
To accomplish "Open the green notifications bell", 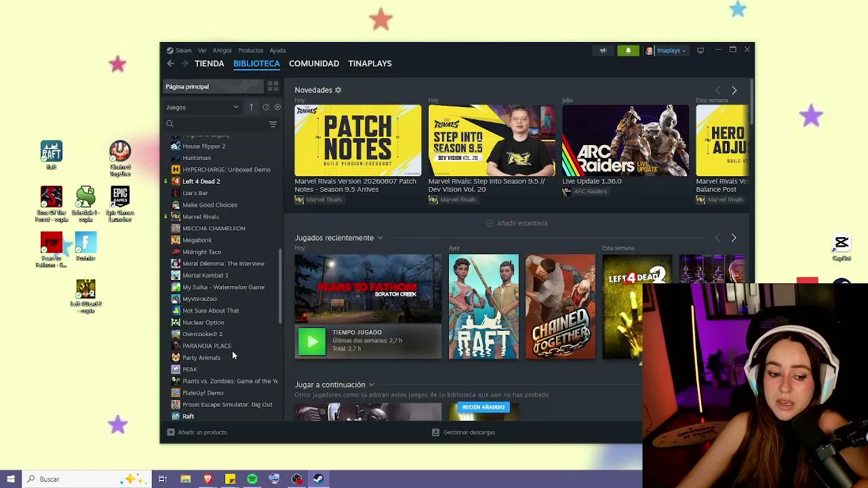I will (x=628, y=50).
